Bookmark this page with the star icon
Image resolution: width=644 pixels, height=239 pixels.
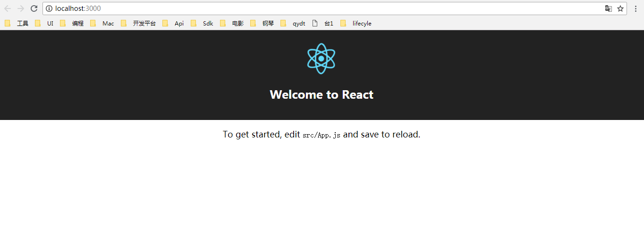point(620,9)
